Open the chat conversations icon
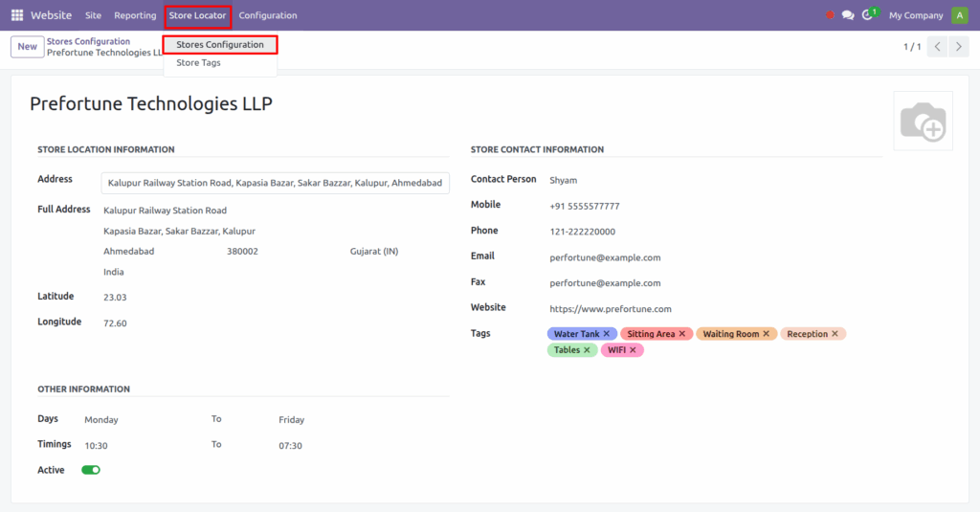The height and width of the screenshot is (512, 980). pos(848,15)
